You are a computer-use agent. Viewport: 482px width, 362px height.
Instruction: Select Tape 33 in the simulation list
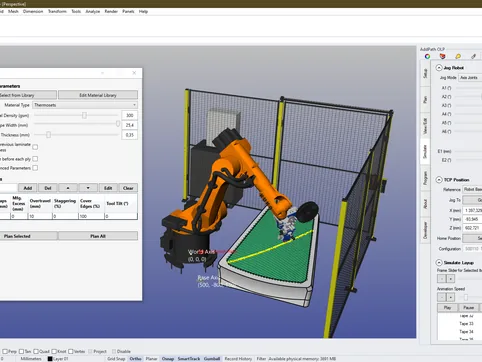[466, 323]
